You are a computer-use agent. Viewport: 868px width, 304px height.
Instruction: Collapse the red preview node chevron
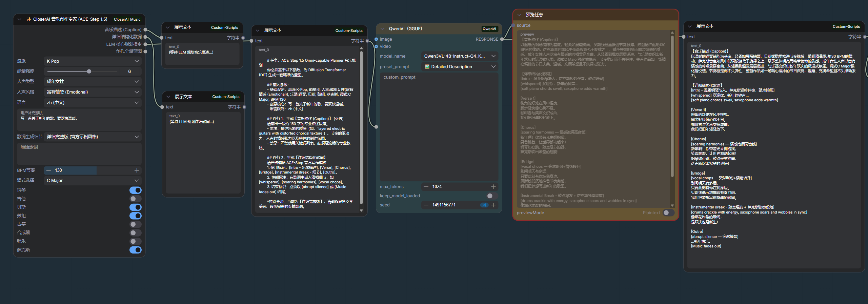tap(519, 15)
